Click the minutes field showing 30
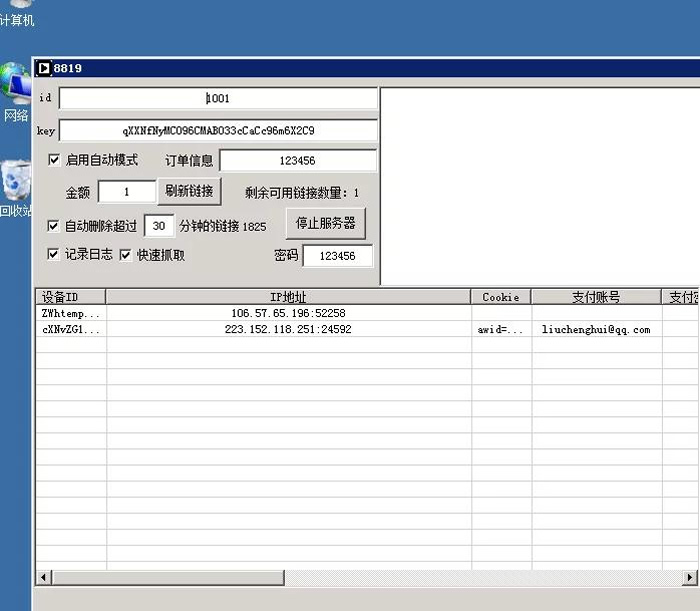This screenshot has height=611, width=700. click(159, 226)
